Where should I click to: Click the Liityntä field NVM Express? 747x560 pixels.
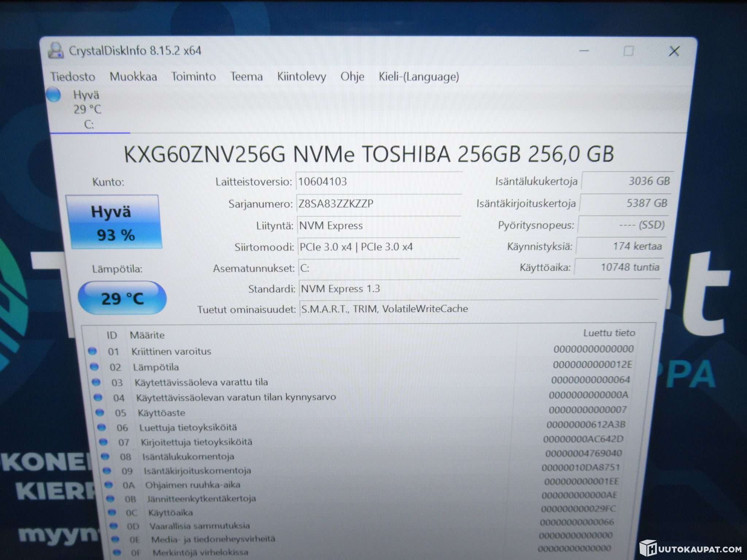tap(379, 225)
